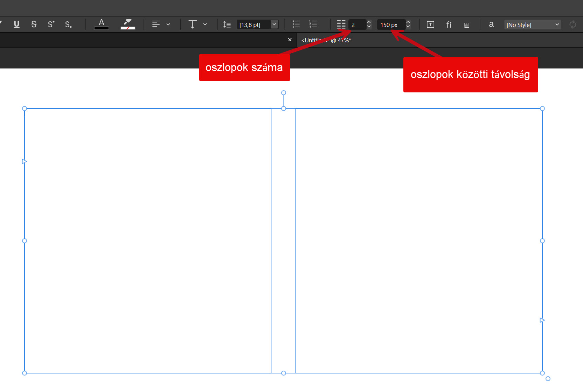The image size is (583, 392).
Task: Click the left middle frame handle
Action: (25, 241)
